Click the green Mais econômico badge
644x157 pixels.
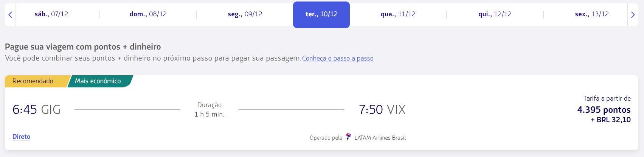pyautogui.click(x=98, y=81)
